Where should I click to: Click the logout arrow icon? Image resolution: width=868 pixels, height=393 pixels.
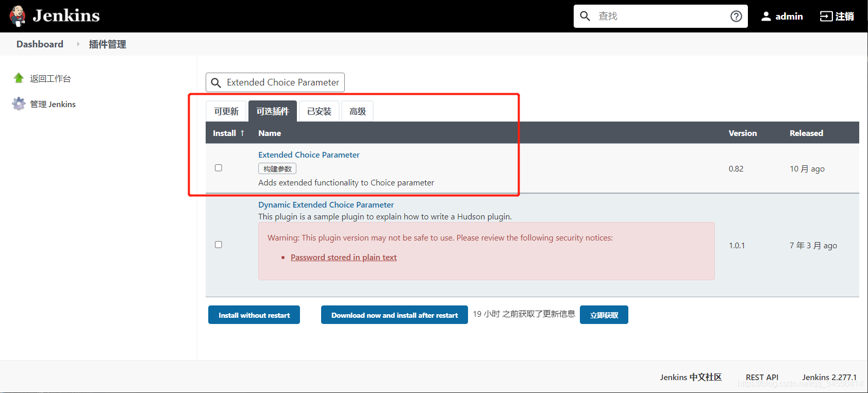point(826,16)
